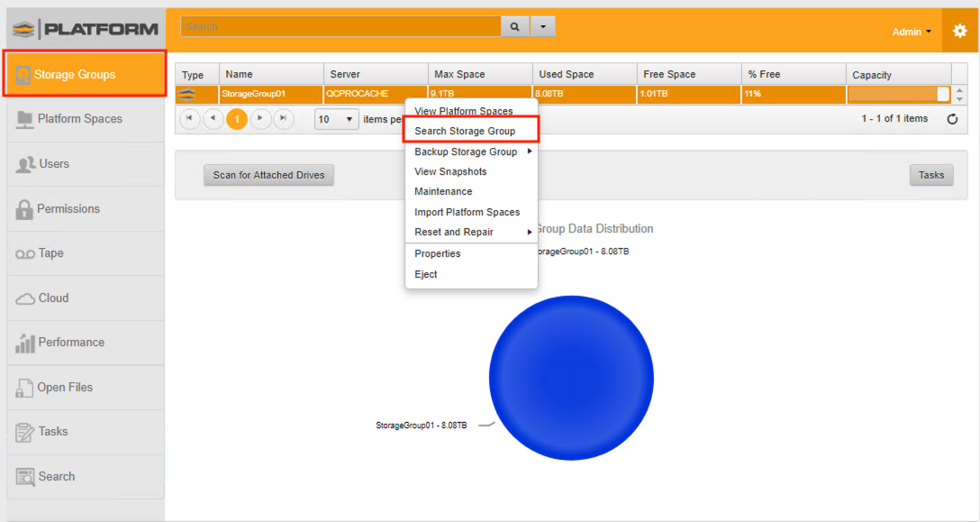The width and height of the screenshot is (980, 522).
Task: Choose Eject from the context menu
Action: coord(425,274)
